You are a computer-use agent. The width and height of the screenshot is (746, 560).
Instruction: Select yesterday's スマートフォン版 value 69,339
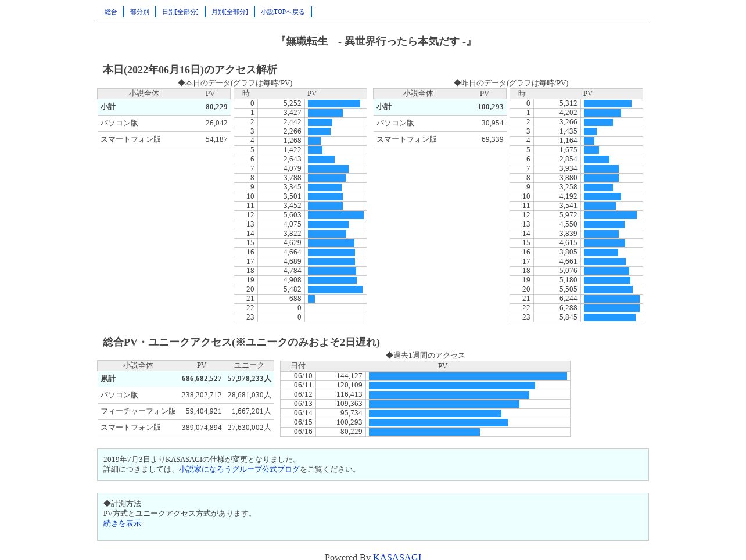click(x=492, y=139)
